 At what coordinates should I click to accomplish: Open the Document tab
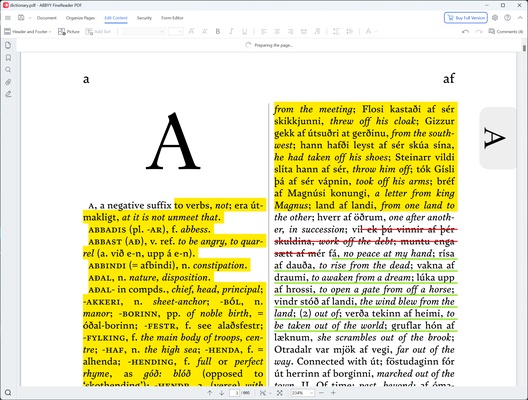click(46, 18)
